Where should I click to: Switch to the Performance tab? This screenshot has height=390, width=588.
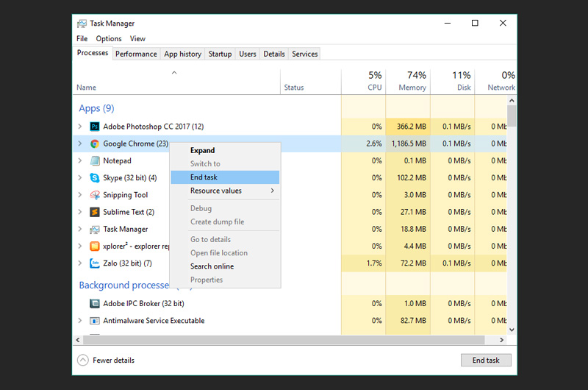pos(136,54)
